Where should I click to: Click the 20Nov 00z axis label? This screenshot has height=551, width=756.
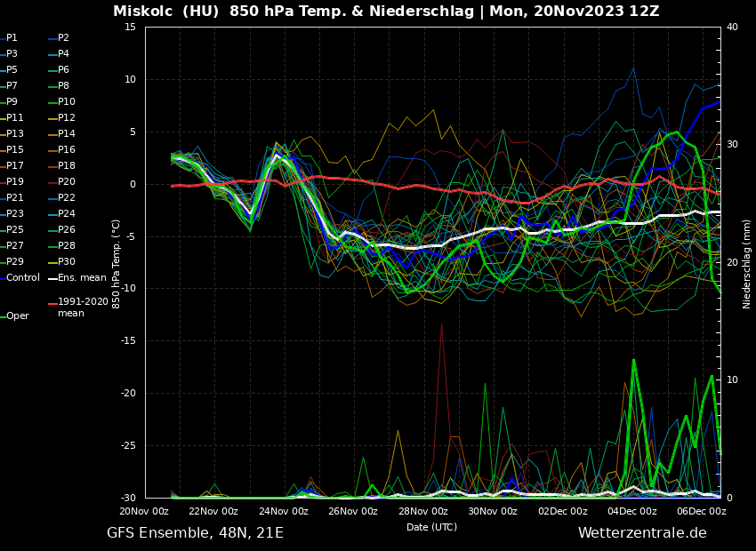click(144, 511)
